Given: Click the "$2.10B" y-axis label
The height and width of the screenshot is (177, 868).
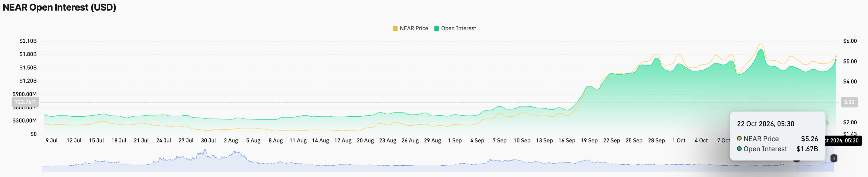Looking at the screenshot, I should point(28,41).
